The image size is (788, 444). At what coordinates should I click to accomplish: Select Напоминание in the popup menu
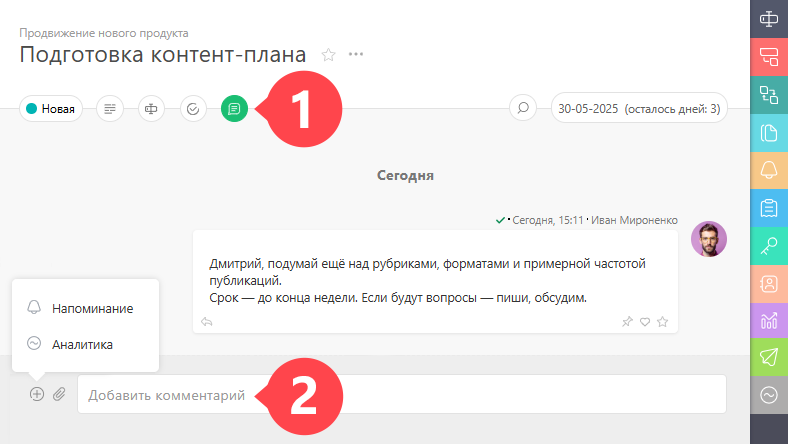85,308
